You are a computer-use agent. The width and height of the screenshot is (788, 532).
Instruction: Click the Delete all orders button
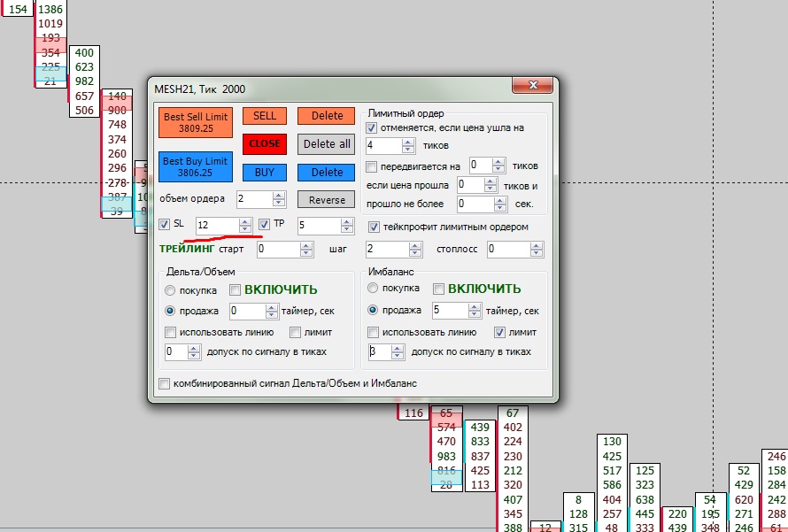tap(327, 143)
